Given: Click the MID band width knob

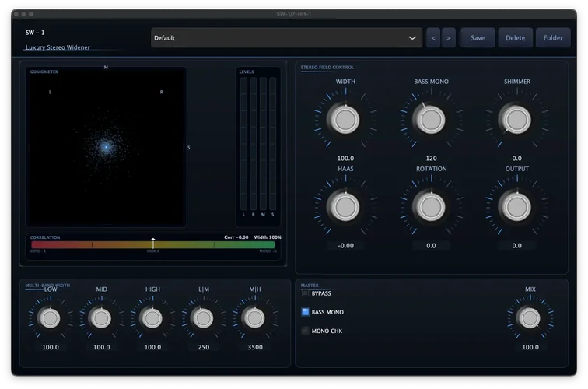Looking at the screenshot, I should click(x=101, y=318).
